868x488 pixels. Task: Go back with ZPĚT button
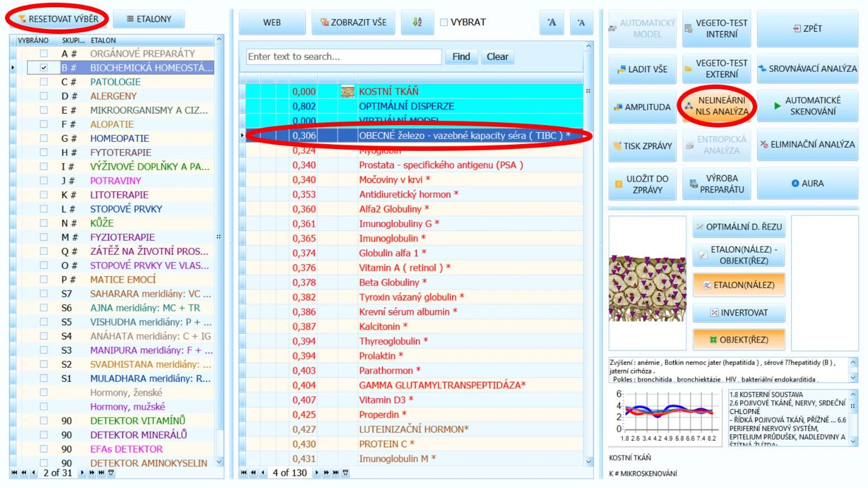pyautogui.click(x=807, y=28)
